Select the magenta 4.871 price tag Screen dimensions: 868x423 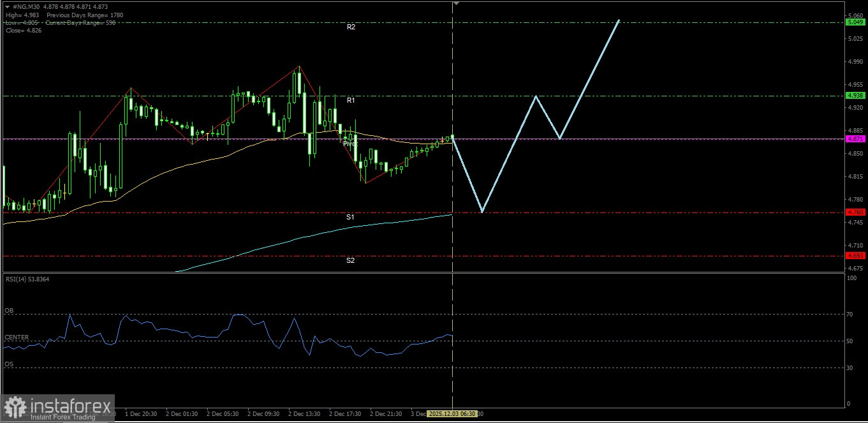[x=855, y=138]
